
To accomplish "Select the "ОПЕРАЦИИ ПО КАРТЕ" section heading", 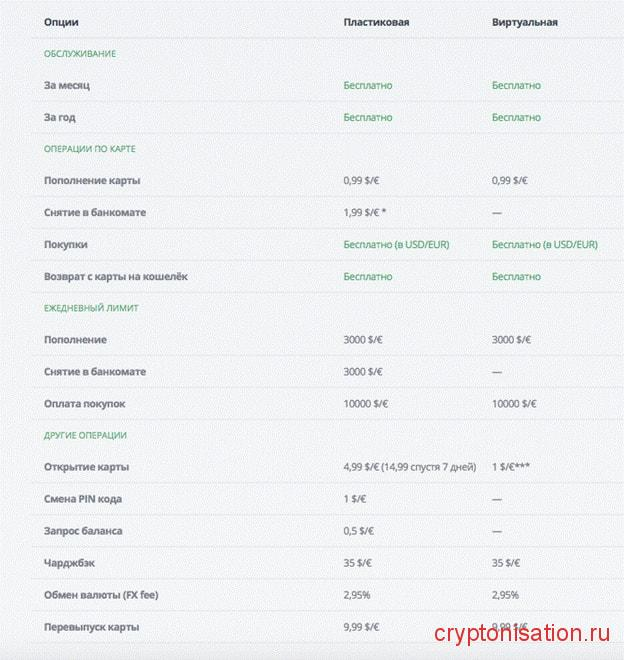I will pyautogui.click(x=90, y=149).
